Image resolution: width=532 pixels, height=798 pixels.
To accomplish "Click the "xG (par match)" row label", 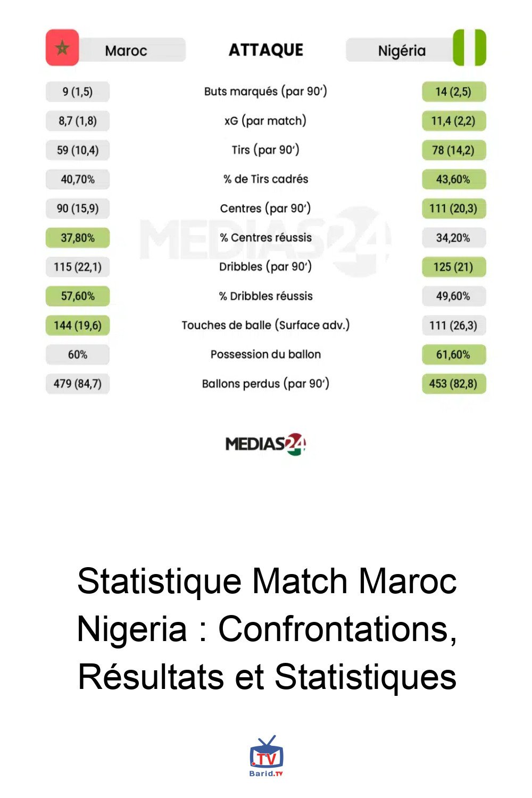I will point(265,121).
